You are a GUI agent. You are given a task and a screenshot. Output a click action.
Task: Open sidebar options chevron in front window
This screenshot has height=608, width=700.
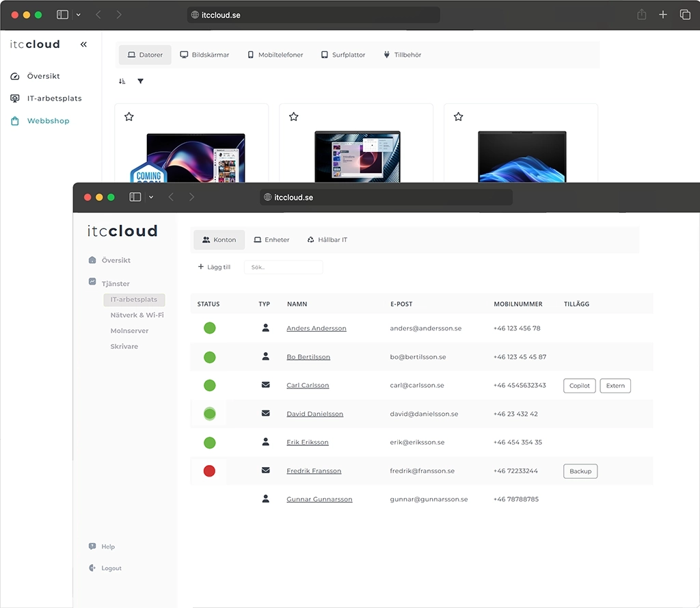coord(151,197)
